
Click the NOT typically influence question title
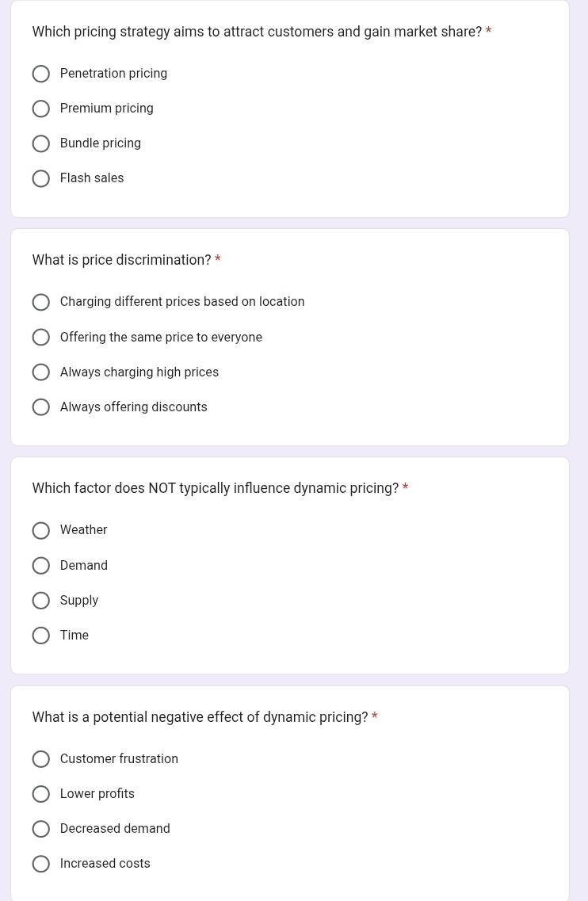216,488
